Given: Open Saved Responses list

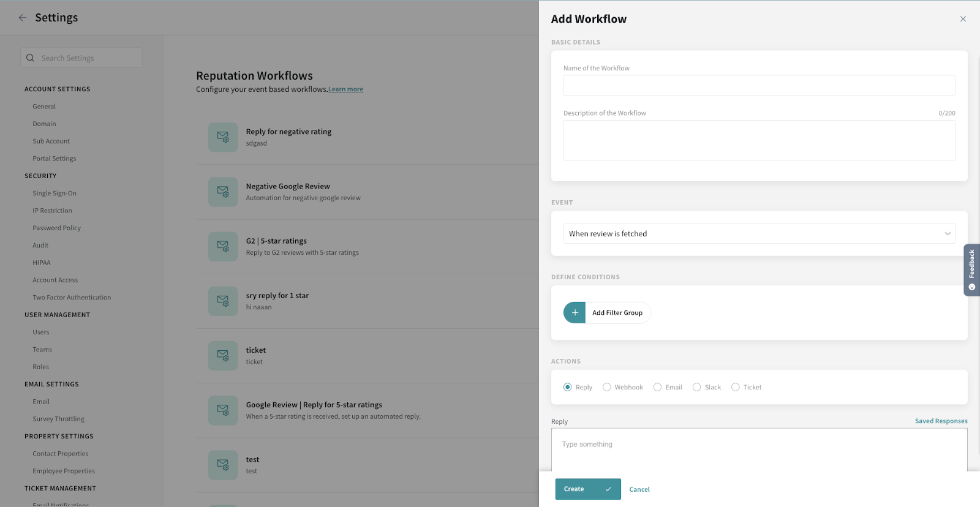Looking at the screenshot, I should 941,421.
